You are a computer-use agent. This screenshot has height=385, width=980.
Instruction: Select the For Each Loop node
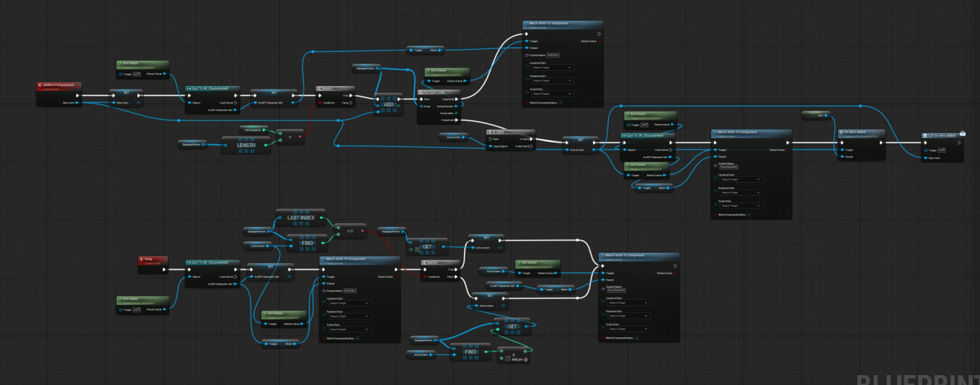(x=440, y=106)
